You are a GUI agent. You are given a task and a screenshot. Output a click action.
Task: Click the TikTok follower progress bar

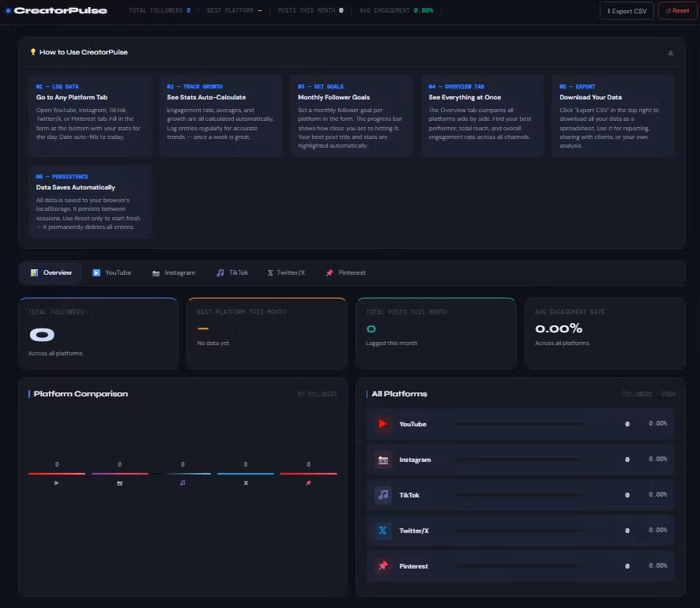click(x=519, y=495)
